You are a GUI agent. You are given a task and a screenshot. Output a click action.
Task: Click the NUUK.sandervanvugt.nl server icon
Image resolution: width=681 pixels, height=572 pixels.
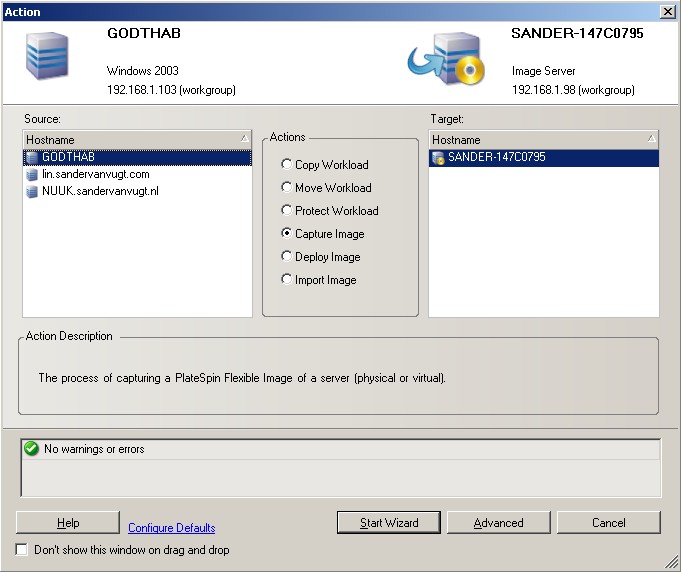point(33,191)
